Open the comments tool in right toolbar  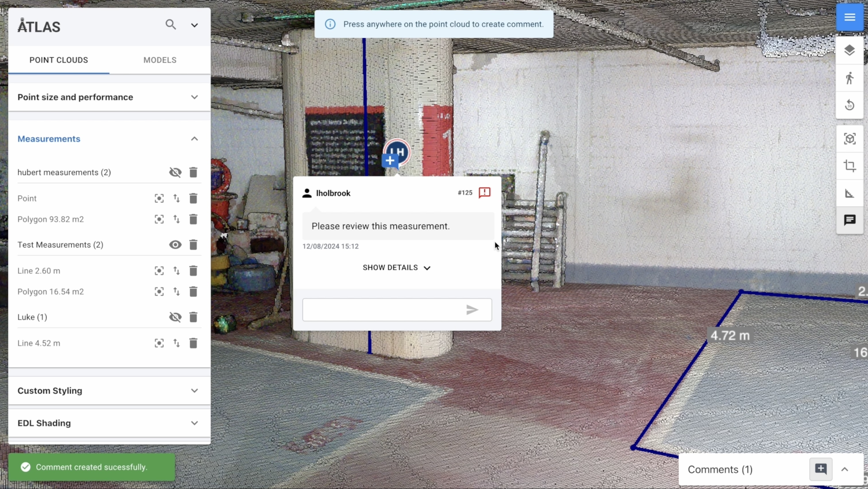click(x=849, y=221)
